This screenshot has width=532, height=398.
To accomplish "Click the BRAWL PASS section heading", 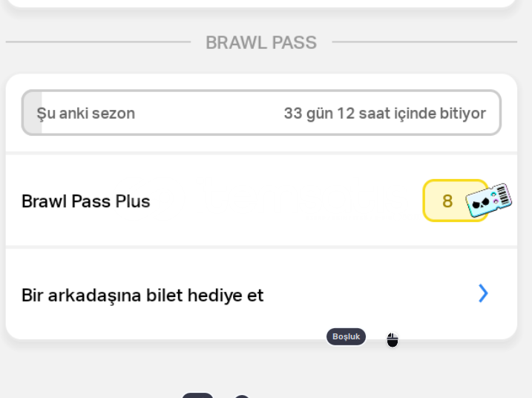I will 261,43.
